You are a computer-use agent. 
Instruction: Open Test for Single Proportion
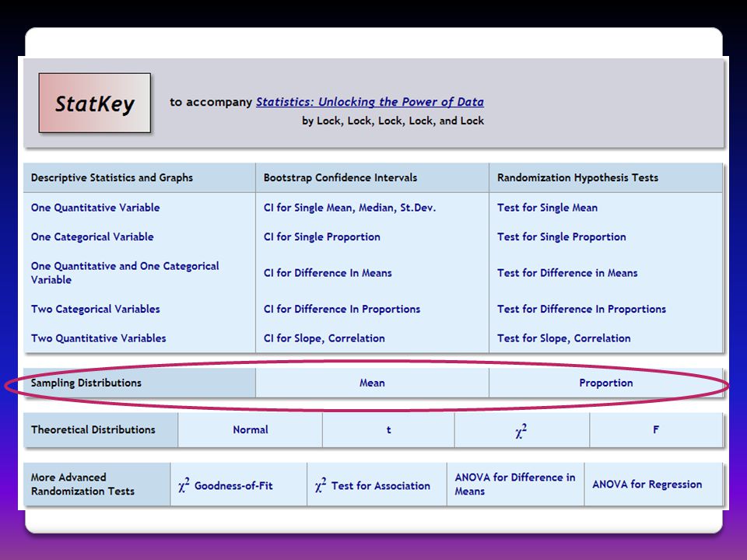[x=562, y=236]
